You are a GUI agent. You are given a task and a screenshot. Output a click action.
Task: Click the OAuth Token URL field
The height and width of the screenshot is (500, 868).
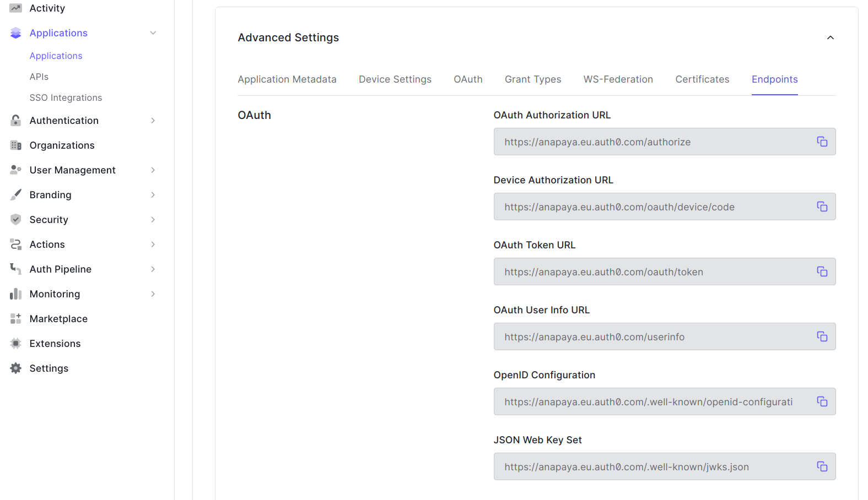tap(650, 271)
